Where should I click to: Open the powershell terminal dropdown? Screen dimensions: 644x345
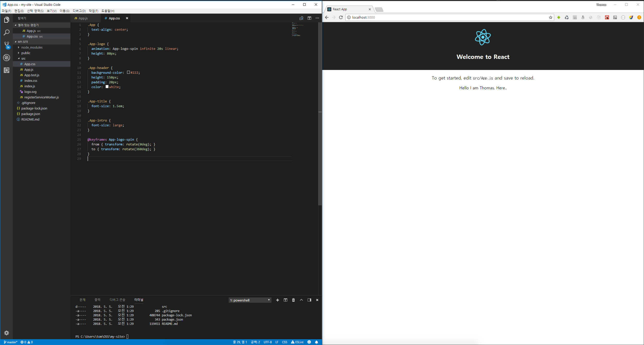(x=250, y=300)
